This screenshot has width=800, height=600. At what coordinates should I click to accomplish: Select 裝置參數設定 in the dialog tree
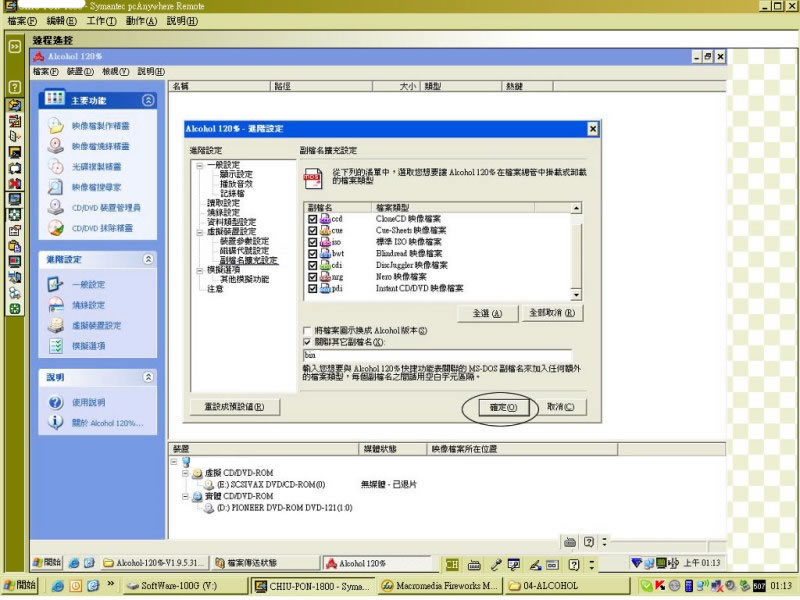tap(244, 241)
